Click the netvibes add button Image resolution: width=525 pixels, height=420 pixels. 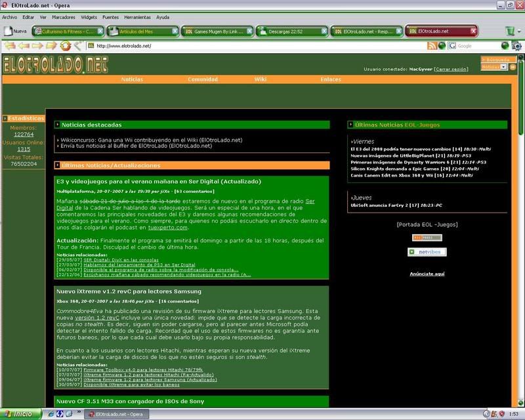(427, 252)
